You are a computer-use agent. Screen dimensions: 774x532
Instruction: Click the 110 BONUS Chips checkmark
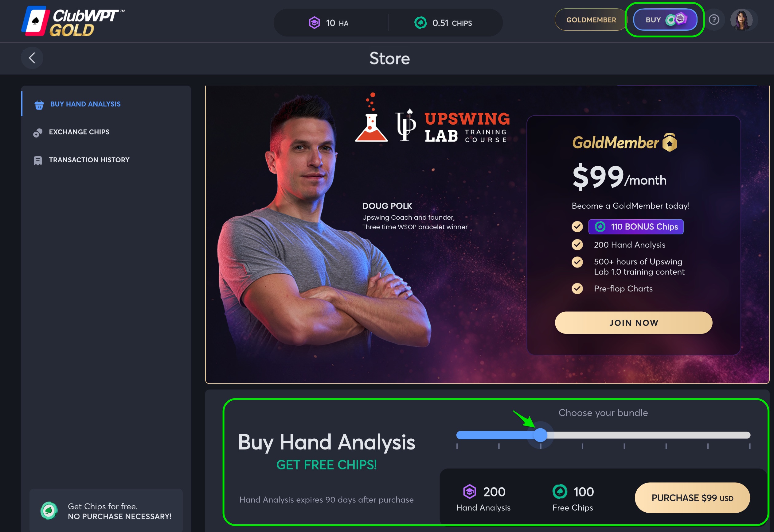pyautogui.click(x=577, y=227)
